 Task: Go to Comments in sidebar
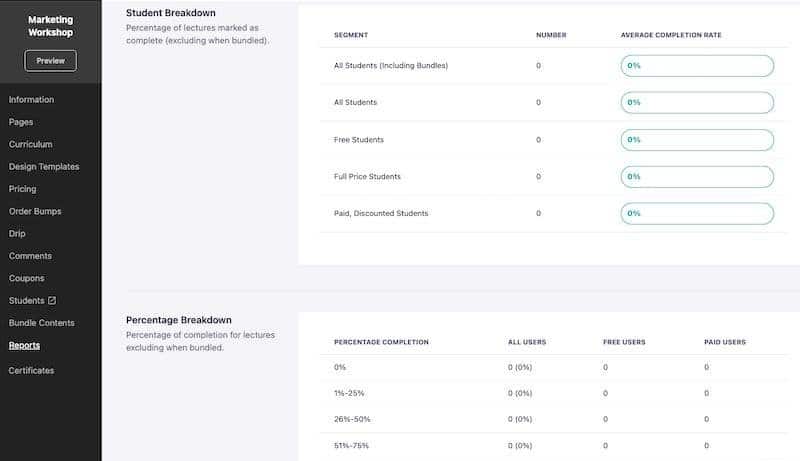coord(30,256)
